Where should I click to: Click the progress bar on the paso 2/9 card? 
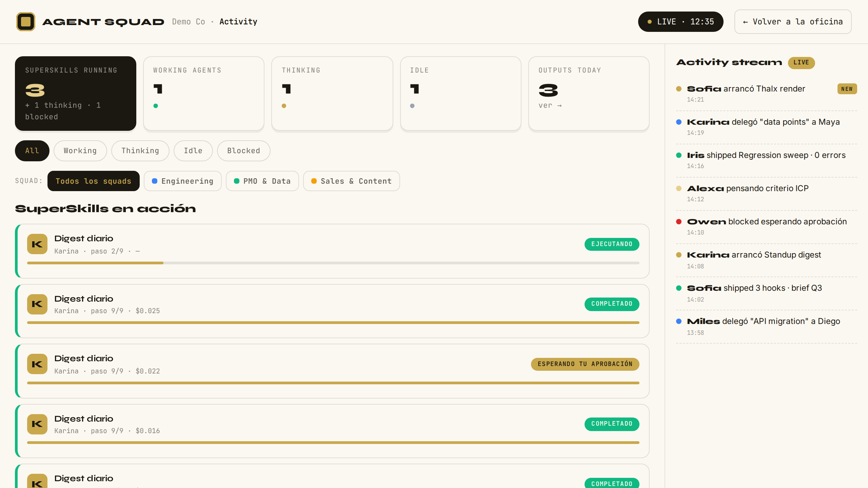[x=333, y=263]
